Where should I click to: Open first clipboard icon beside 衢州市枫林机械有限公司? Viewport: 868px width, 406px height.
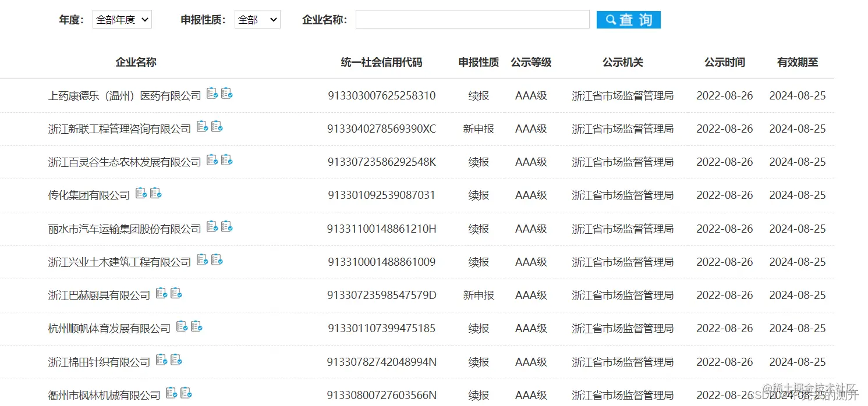point(171,393)
